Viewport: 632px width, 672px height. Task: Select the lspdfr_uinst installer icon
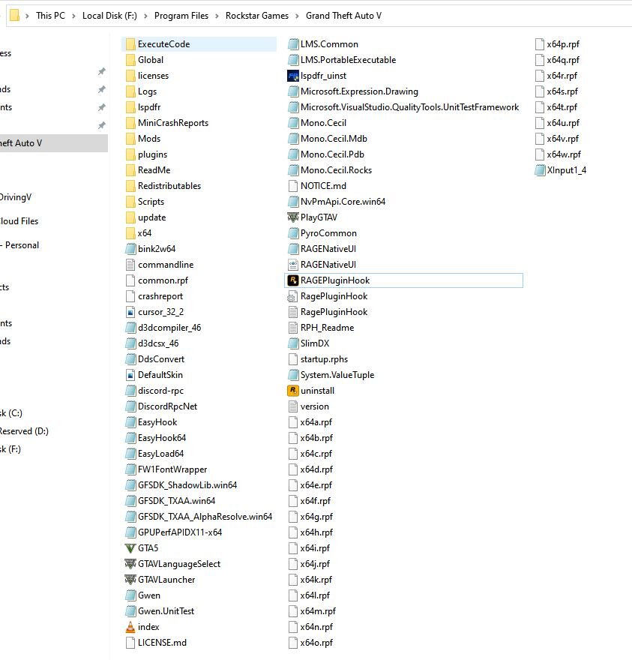pyautogui.click(x=292, y=76)
